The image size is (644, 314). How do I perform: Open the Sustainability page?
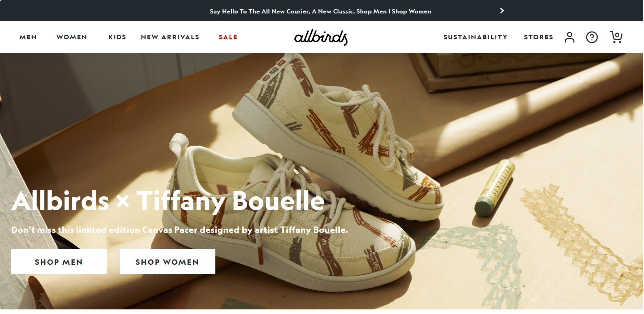(x=475, y=37)
